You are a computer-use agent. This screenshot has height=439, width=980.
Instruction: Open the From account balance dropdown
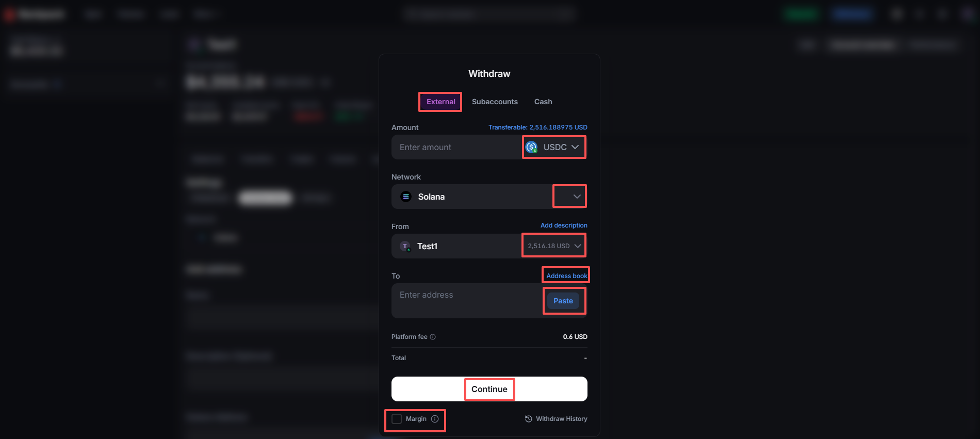(554, 246)
